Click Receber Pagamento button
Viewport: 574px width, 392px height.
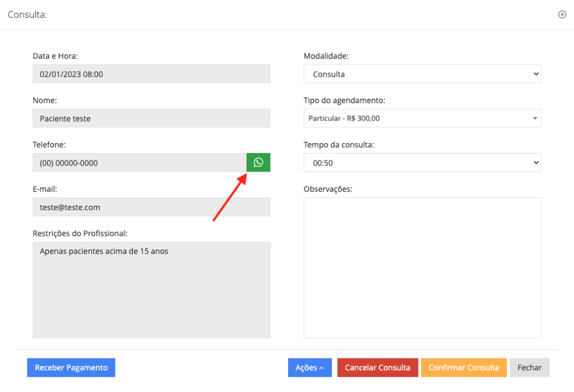point(71,367)
